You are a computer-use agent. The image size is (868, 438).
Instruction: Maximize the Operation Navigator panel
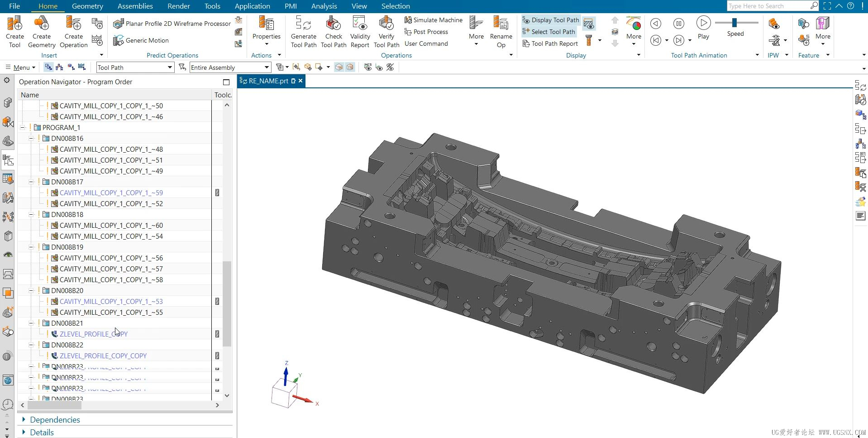[x=226, y=82]
